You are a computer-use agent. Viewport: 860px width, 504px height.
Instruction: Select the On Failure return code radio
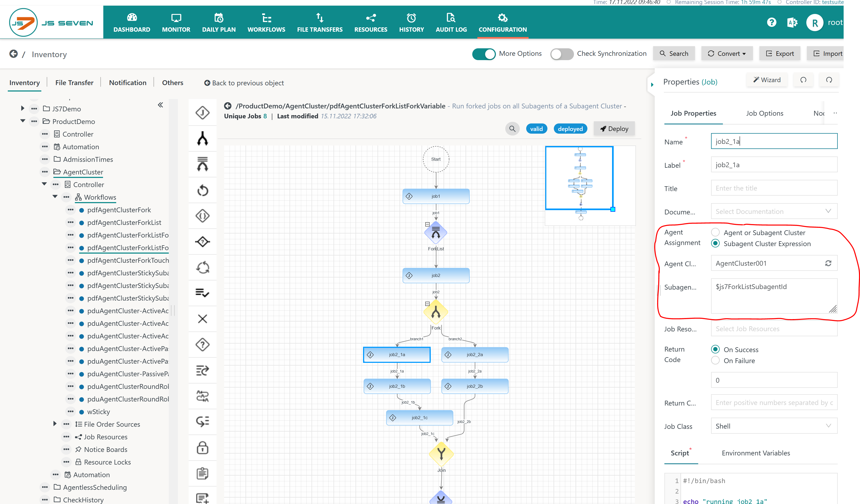click(715, 360)
